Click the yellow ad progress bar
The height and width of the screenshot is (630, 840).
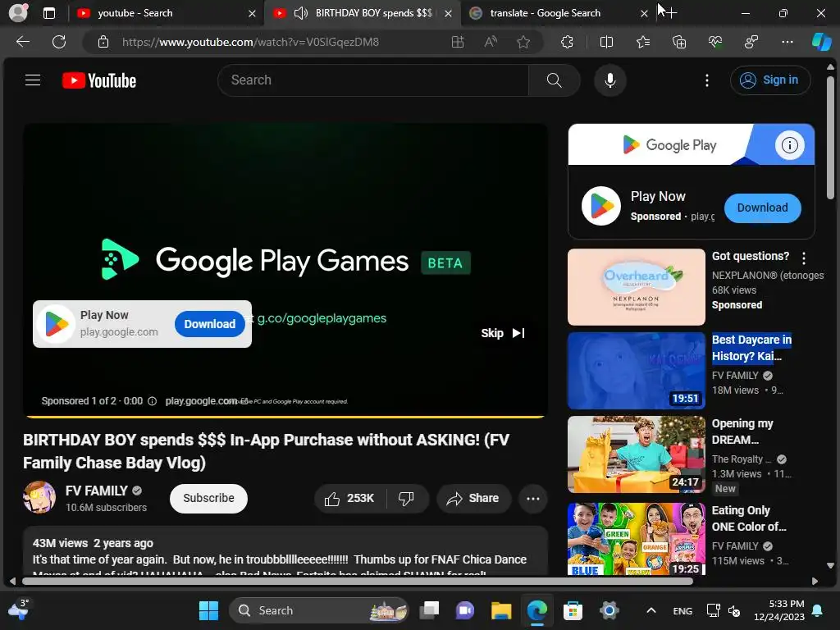(285, 416)
